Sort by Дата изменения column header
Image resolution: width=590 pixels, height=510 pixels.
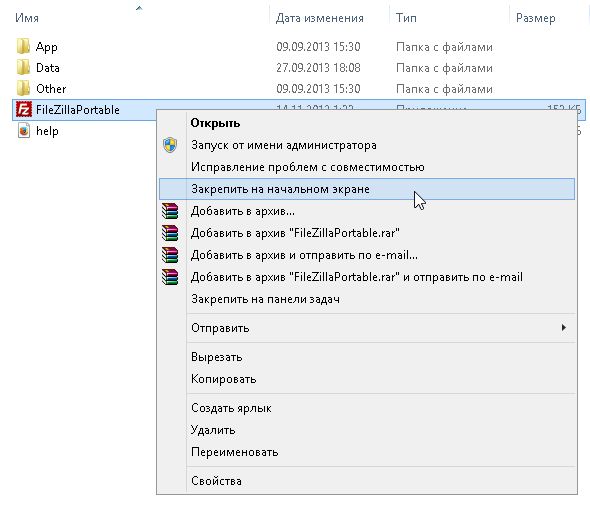(x=319, y=18)
